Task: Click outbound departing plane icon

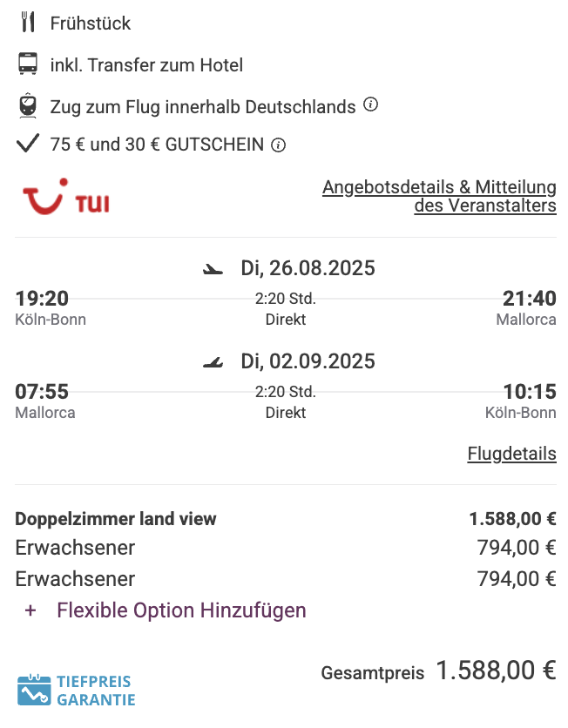Action: point(213,269)
